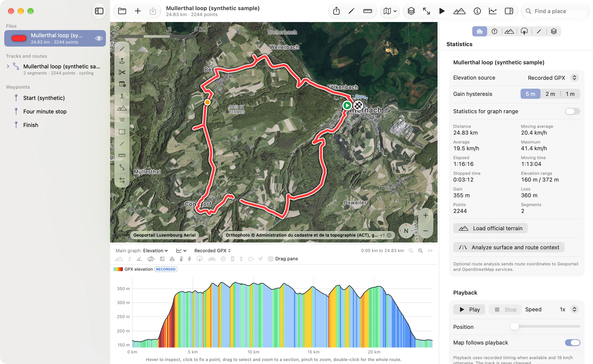The width and height of the screenshot is (593, 364).
Task: Click the diagonal arrows fit-to-route icon
Action: pyautogui.click(x=426, y=11)
